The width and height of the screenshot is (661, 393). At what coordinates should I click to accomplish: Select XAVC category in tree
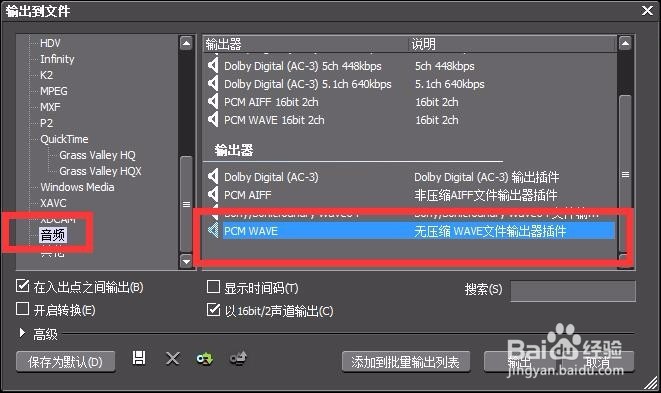[x=53, y=203]
